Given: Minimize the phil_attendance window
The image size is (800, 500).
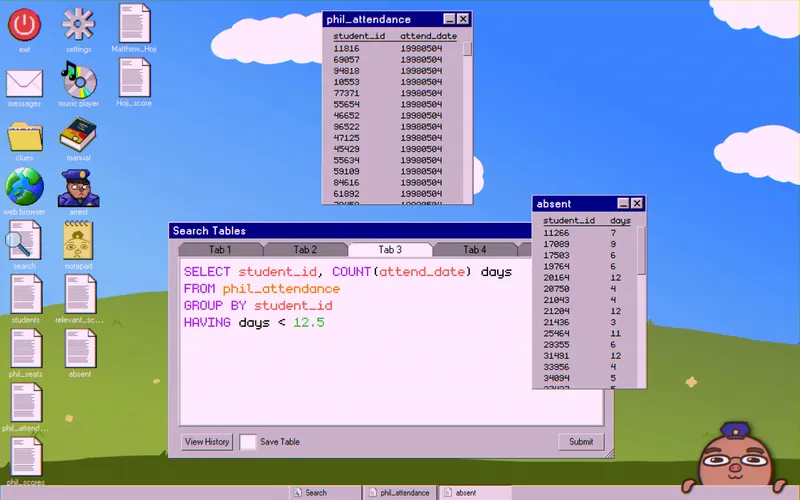Looking at the screenshot, I should click(x=449, y=19).
